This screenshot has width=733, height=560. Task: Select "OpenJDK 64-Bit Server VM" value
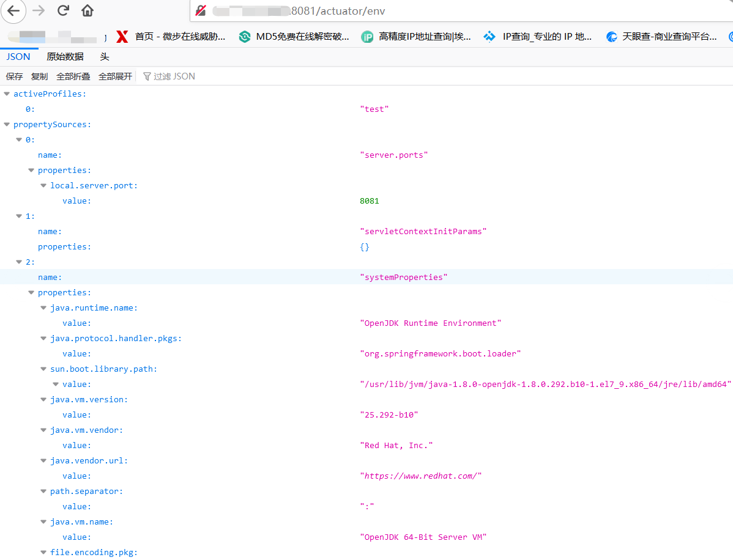(x=423, y=537)
